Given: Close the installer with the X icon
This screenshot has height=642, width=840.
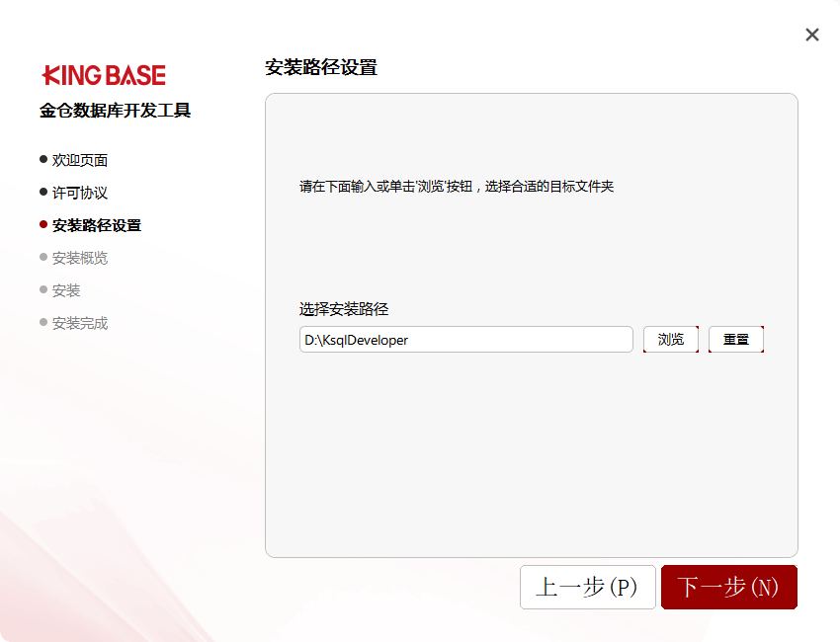Looking at the screenshot, I should [x=812, y=35].
